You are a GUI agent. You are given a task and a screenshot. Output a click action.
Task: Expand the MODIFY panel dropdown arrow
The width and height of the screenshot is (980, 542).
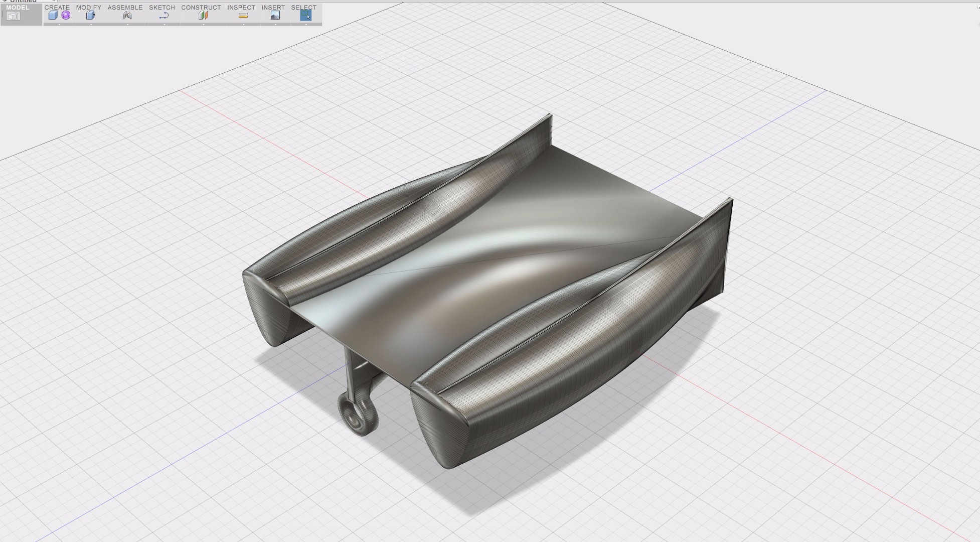[x=91, y=24]
